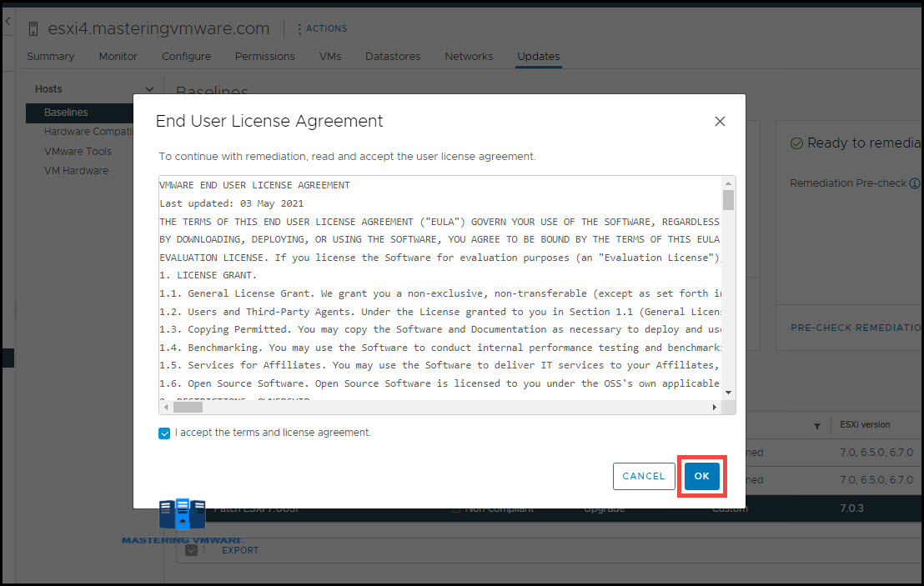Viewport: 924px width, 586px height.
Task: Open the Actions ellipsis menu
Action: [x=299, y=28]
